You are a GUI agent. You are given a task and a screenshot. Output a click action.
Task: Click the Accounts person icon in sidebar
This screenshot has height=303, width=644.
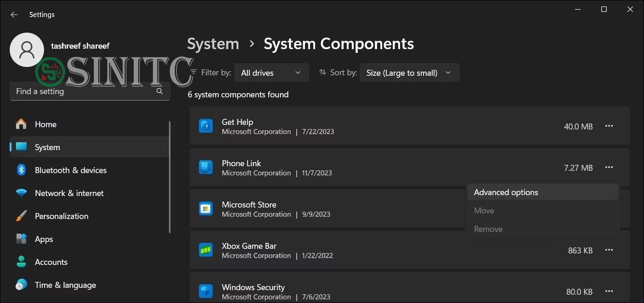tap(21, 262)
